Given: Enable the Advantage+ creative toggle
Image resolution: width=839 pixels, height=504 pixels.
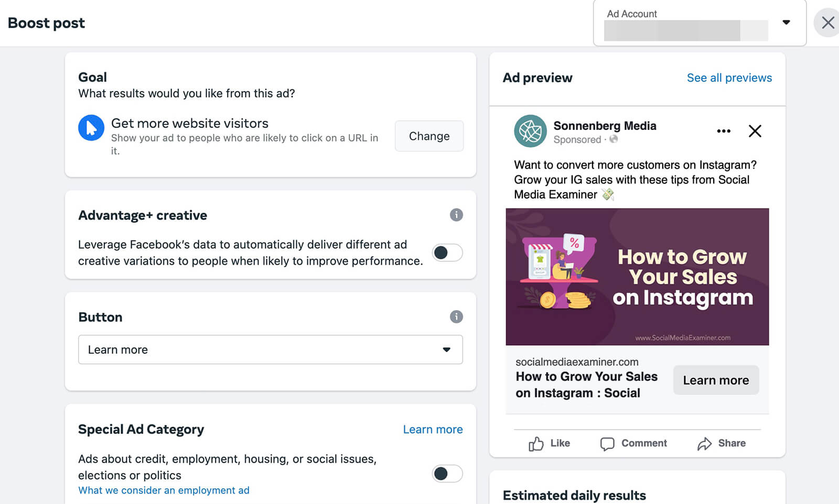Looking at the screenshot, I should [x=447, y=253].
